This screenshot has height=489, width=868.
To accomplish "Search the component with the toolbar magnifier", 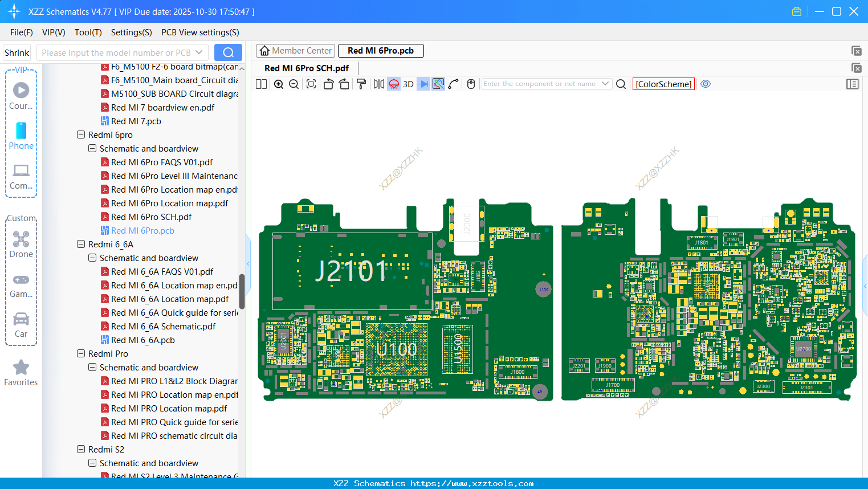I will point(621,84).
